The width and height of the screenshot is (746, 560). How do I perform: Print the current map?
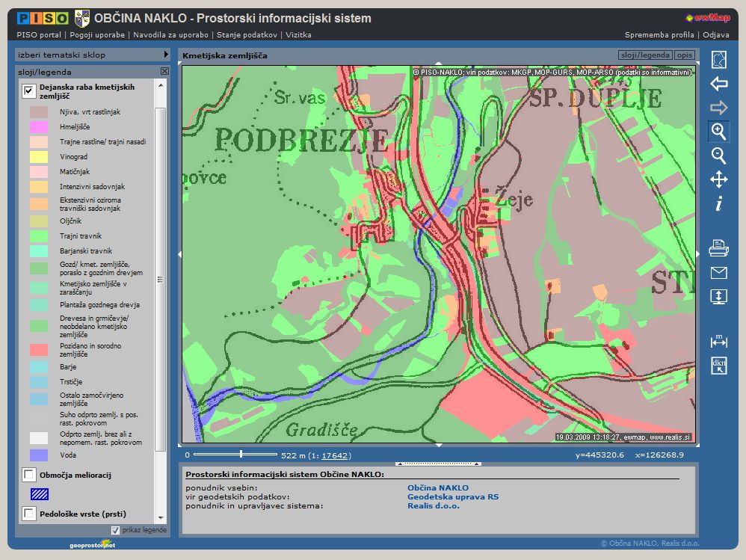click(718, 248)
